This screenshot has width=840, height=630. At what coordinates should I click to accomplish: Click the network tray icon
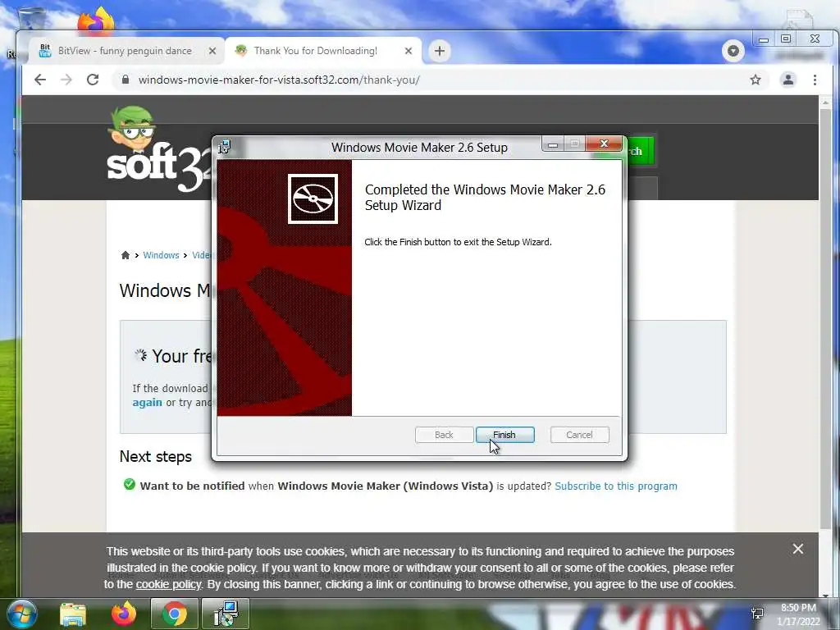(757, 614)
